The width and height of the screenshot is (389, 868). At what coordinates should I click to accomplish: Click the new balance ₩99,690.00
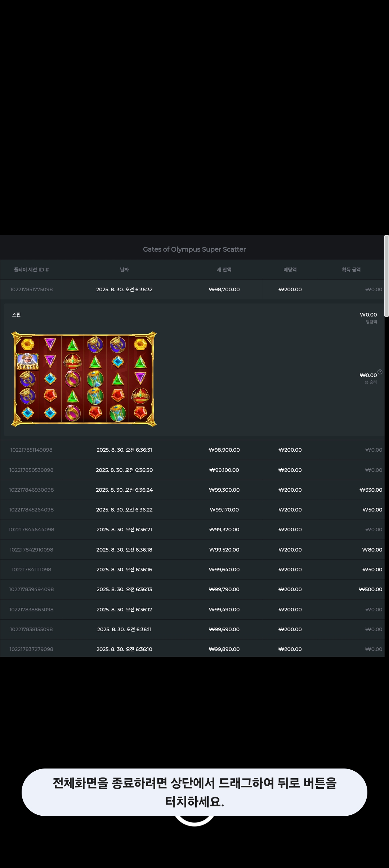pyautogui.click(x=224, y=629)
